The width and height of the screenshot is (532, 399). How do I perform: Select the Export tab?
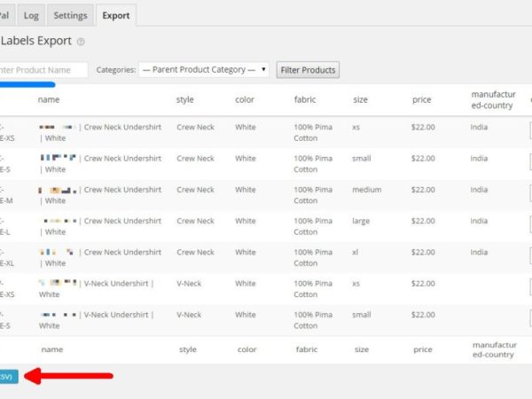[115, 15]
